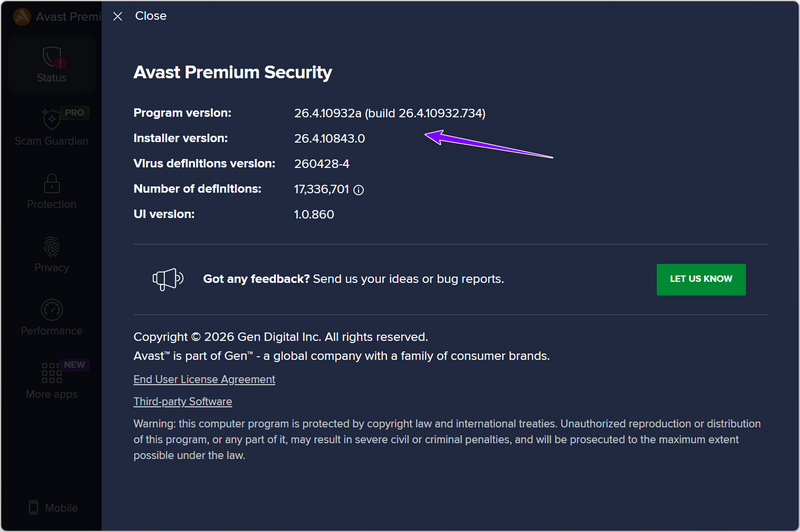Open the Status shield icon
The width and height of the screenshot is (800, 532).
[51, 58]
